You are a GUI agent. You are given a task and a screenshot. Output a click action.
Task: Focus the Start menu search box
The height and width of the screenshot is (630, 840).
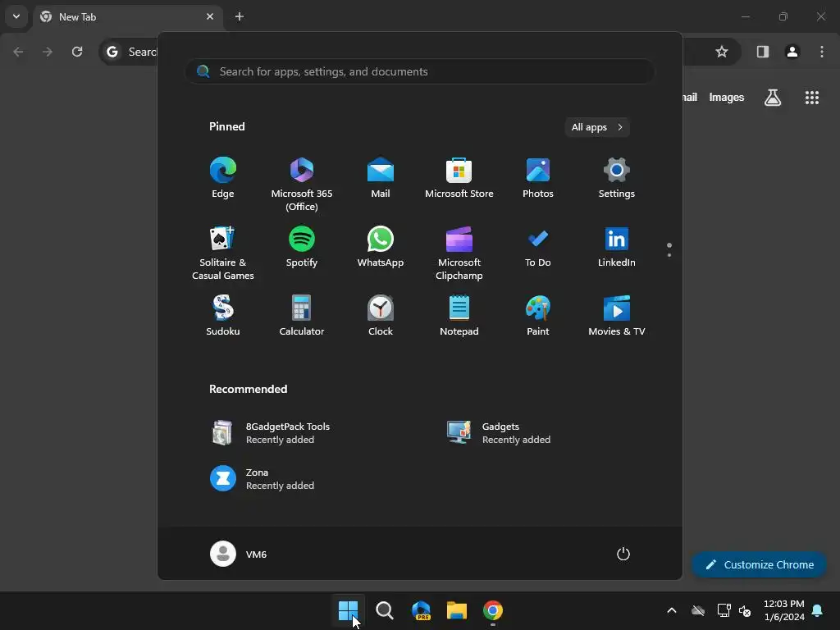(x=420, y=71)
